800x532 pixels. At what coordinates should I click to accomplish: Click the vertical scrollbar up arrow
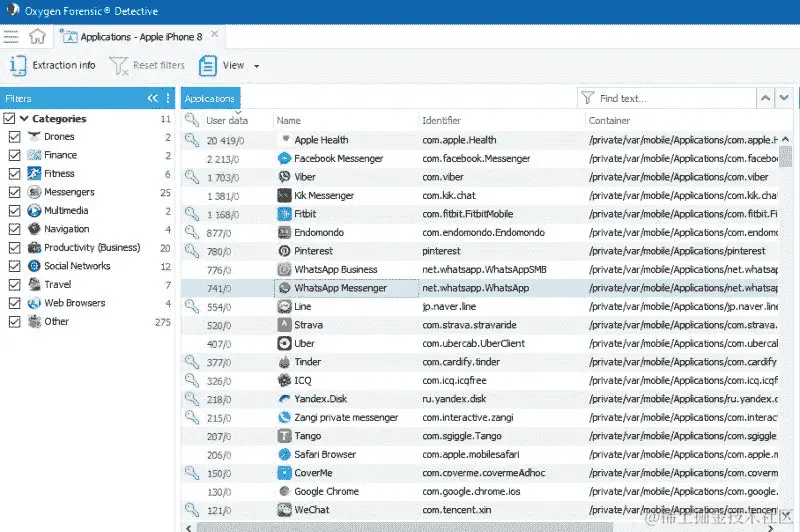point(785,139)
